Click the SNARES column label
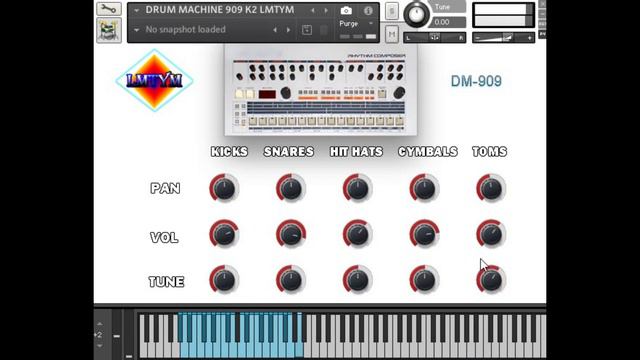640x360 pixels. pyautogui.click(x=289, y=152)
